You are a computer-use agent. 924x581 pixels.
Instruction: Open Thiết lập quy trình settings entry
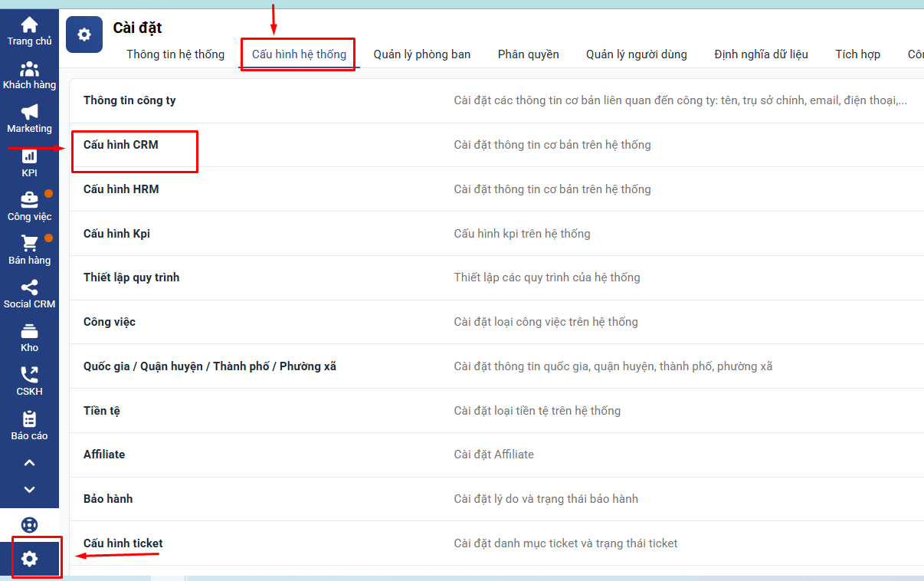click(x=131, y=277)
